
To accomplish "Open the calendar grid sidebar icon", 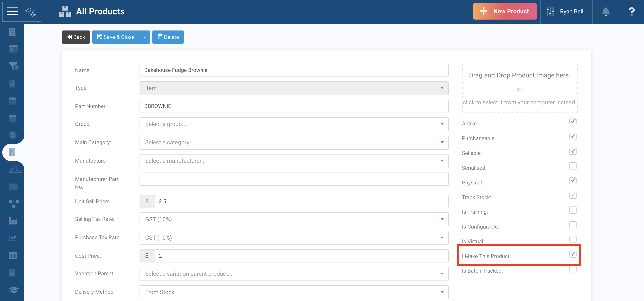I will (12, 101).
